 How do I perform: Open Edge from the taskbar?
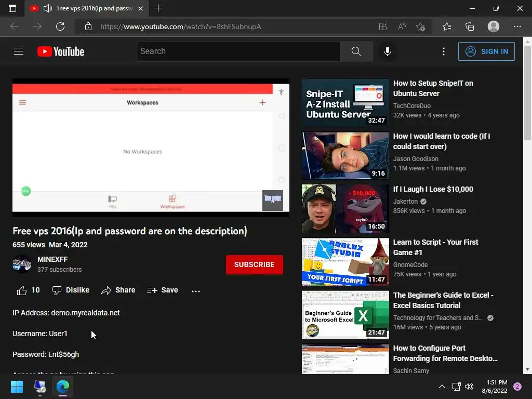click(63, 387)
